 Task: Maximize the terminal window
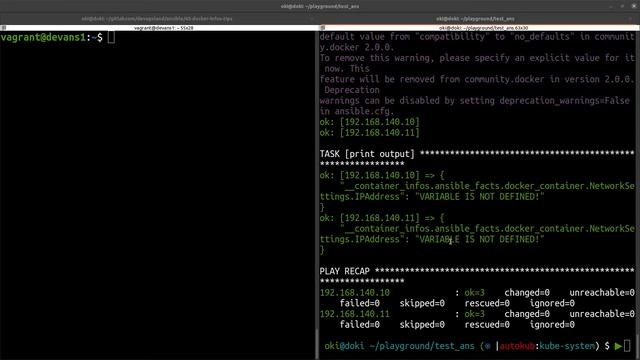click(x=622, y=6)
